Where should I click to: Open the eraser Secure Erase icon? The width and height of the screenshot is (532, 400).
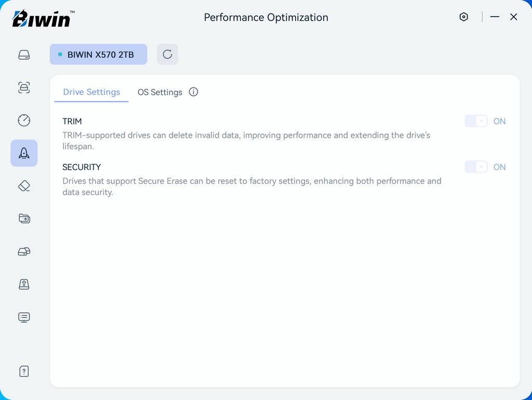24,186
